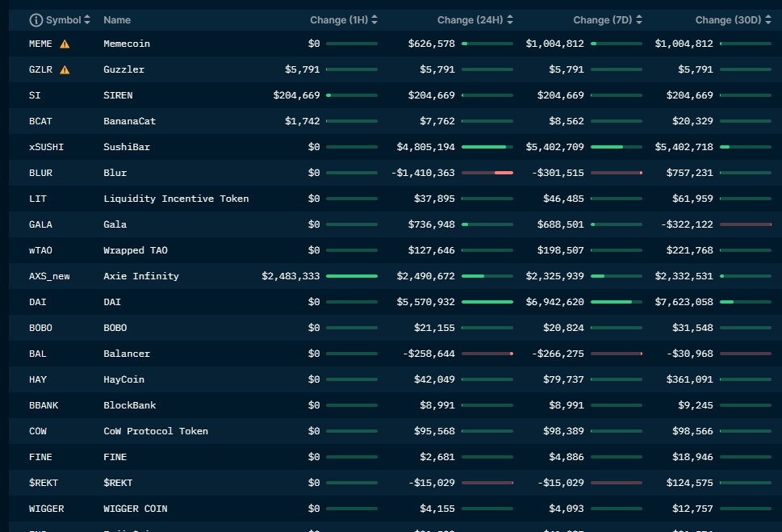Select the name Balancer

click(x=127, y=354)
